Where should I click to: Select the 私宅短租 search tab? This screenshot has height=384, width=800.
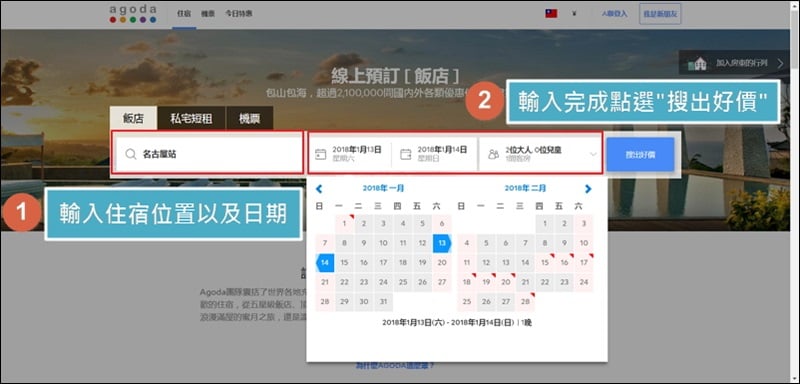coord(191,119)
